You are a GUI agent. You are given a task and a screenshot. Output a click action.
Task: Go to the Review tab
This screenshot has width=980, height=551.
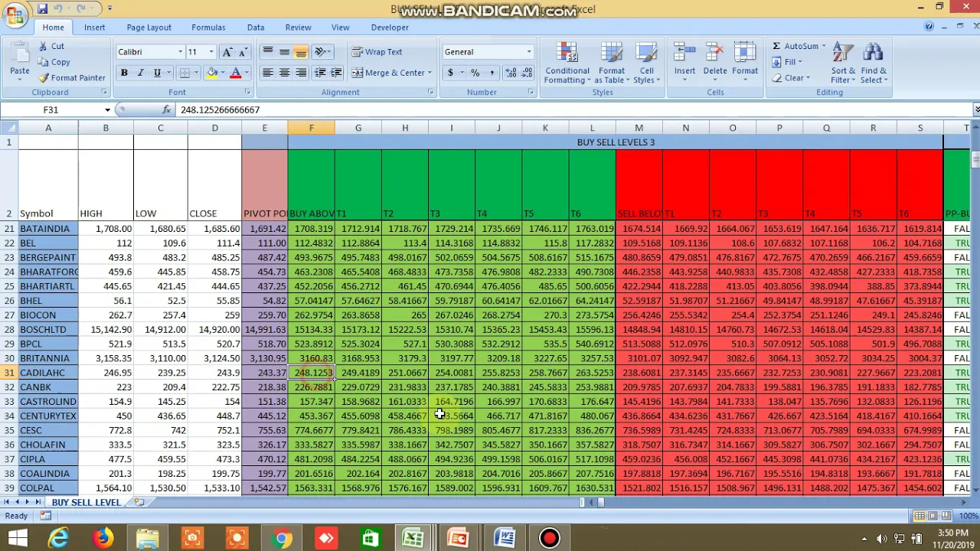[298, 28]
